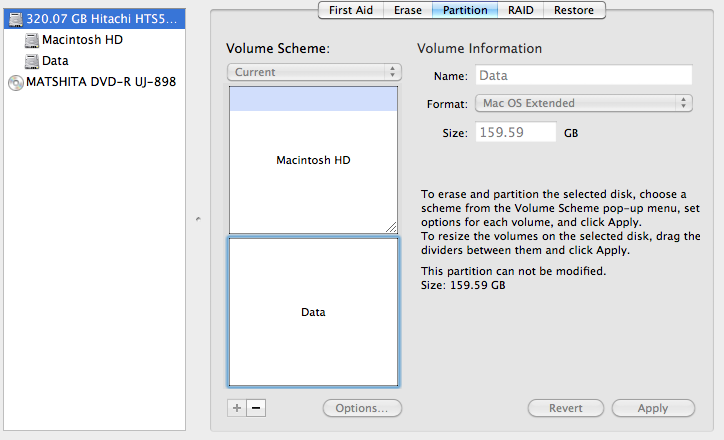Image resolution: width=724 pixels, height=440 pixels.
Task: Remove partition with the minus button
Action: point(256,408)
